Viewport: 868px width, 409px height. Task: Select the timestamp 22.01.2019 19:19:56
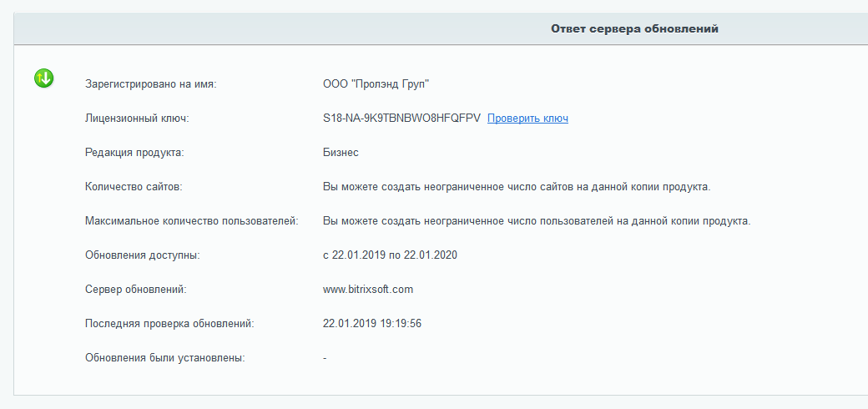coord(371,324)
